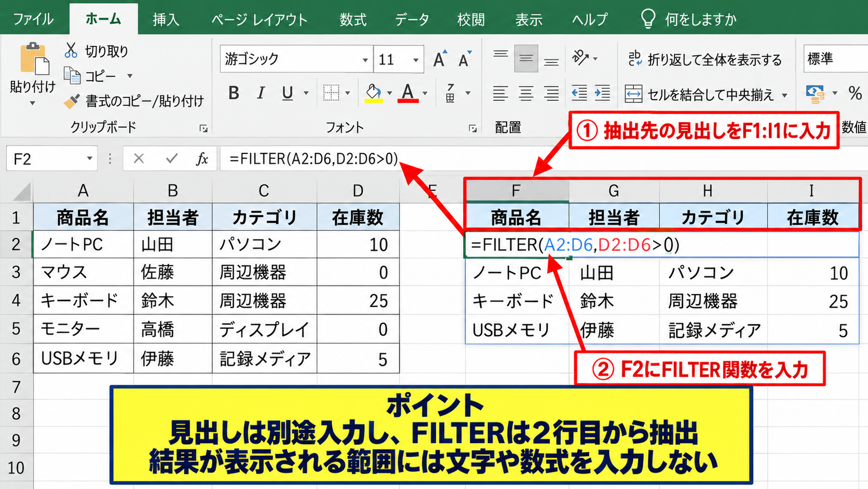The image size is (868, 489).
Task: Apply red font color A
Action: tap(408, 94)
